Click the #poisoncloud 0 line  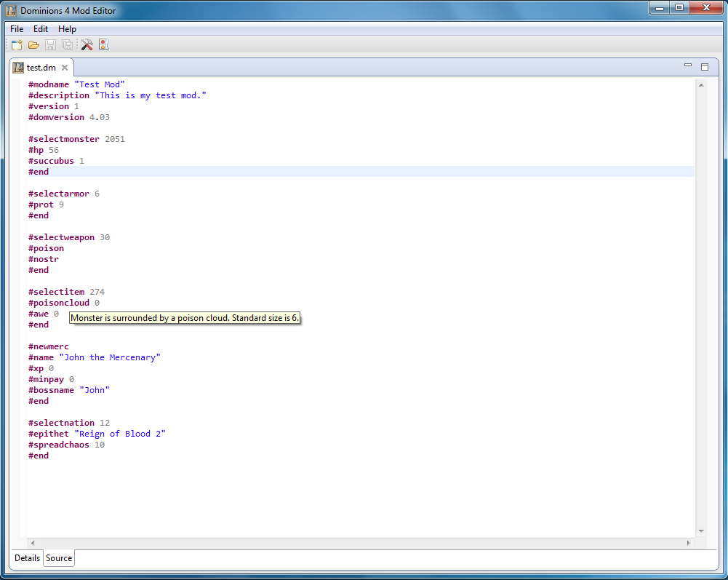63,303
